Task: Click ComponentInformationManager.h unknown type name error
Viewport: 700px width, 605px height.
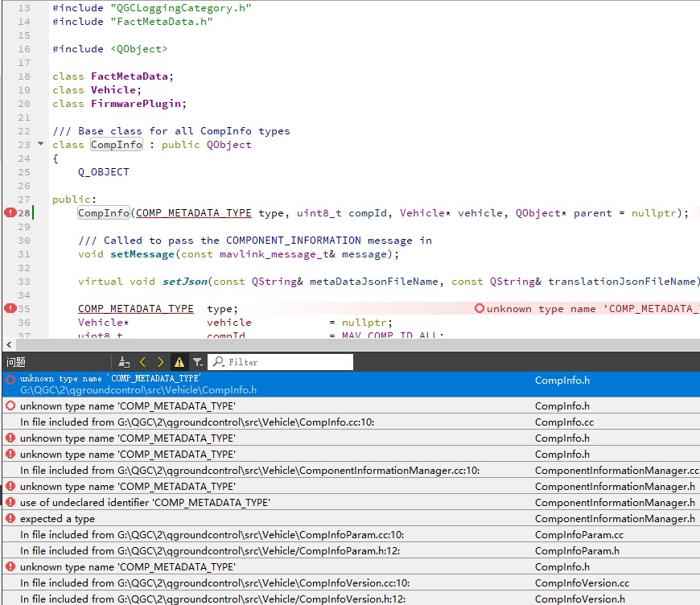Action: (351, 486)
